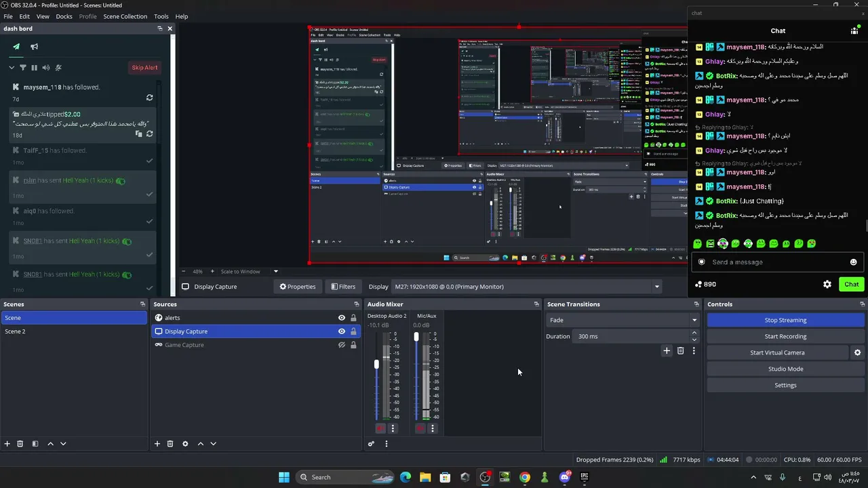Viewport: 868px width, 488px height.
Task: Open the emoji picker in chat input
Action: pos(853,262)
